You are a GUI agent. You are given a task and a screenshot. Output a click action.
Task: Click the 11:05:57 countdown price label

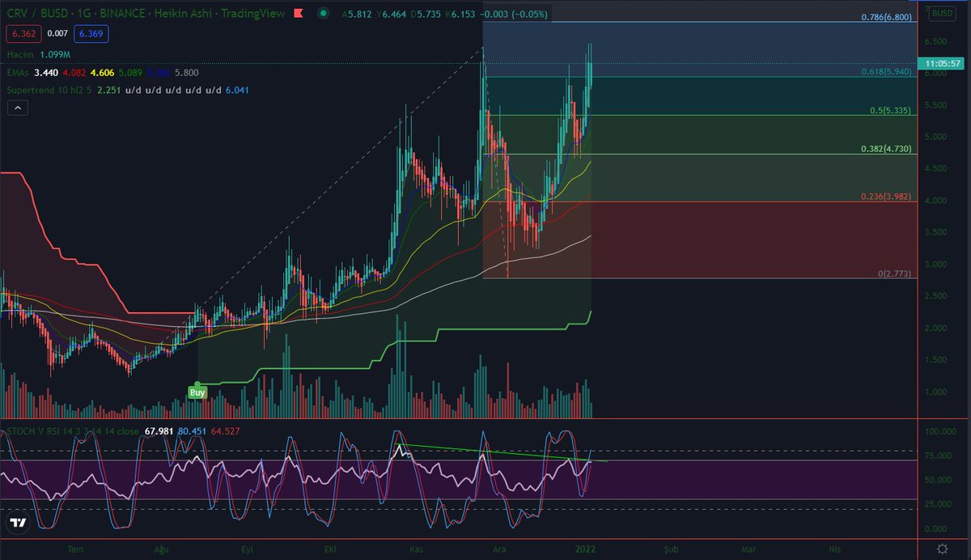940,62
